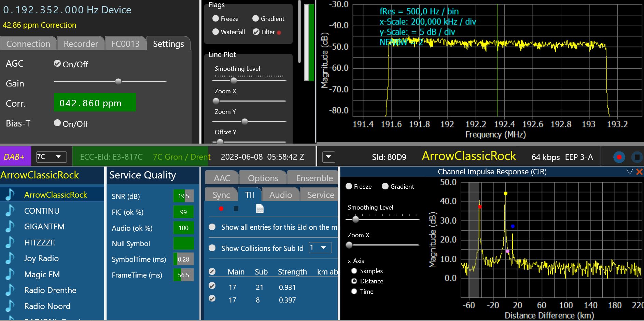Start audio recording with the red record button
644x321 pixels.
[619, 157]
